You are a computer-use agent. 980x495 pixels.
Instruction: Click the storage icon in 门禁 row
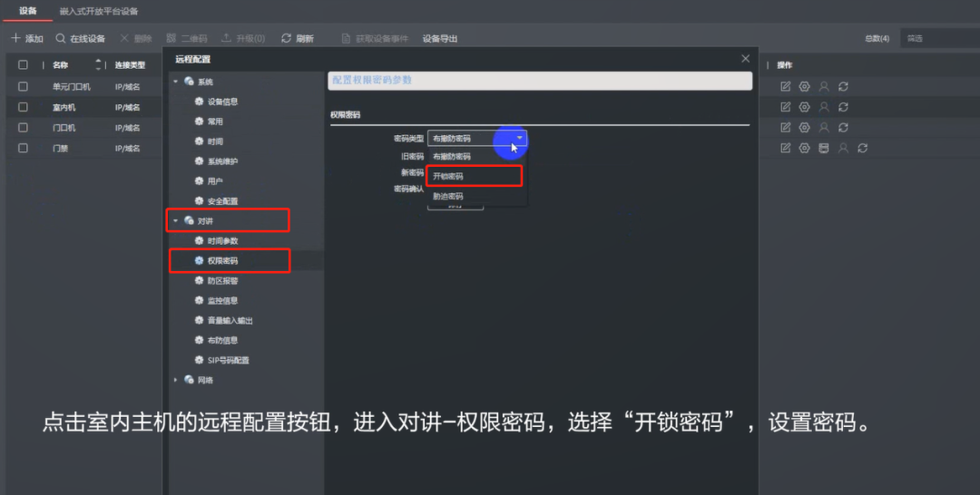coord(824,148)
